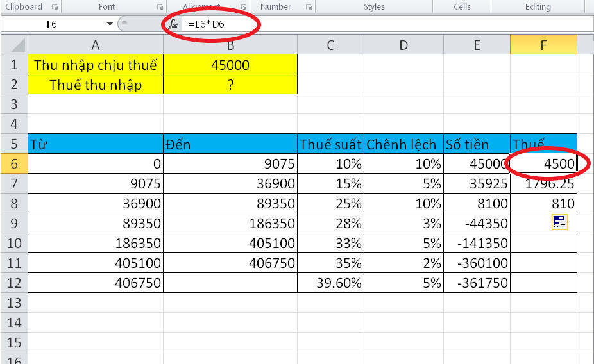Click cell A8 showing 36900

(x=96, y=203)
